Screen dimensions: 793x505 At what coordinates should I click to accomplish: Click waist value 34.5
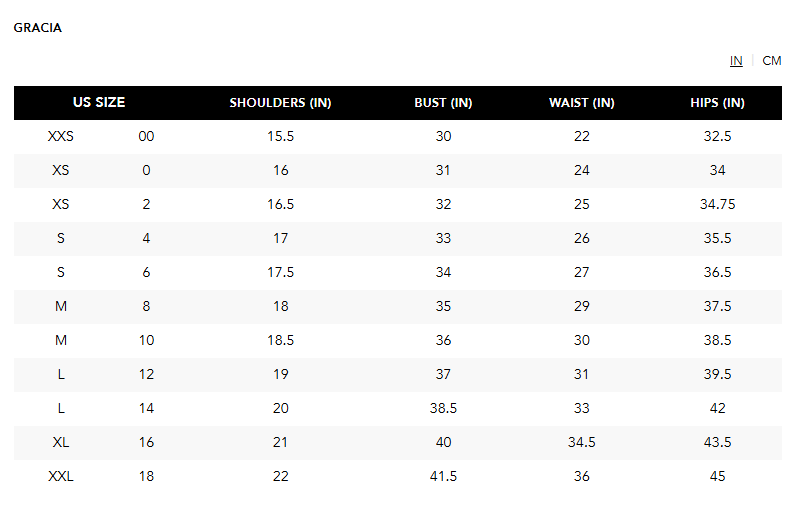(582, 442)
